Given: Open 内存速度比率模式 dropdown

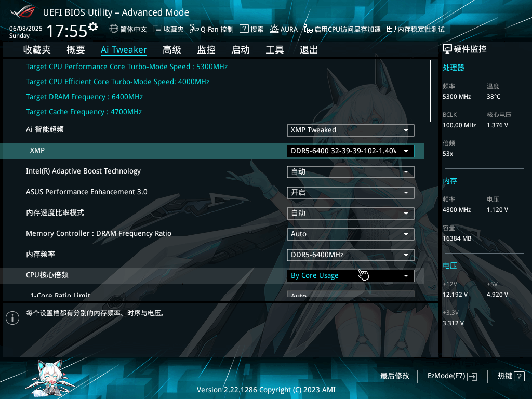Looking at the screenshot, I should tap(351, 214).
